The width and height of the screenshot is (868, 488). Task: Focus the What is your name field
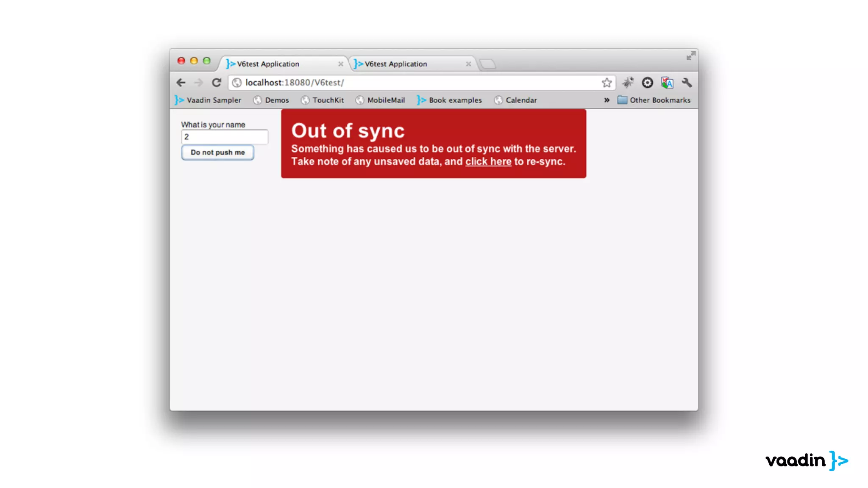click(x=224, y=137)
